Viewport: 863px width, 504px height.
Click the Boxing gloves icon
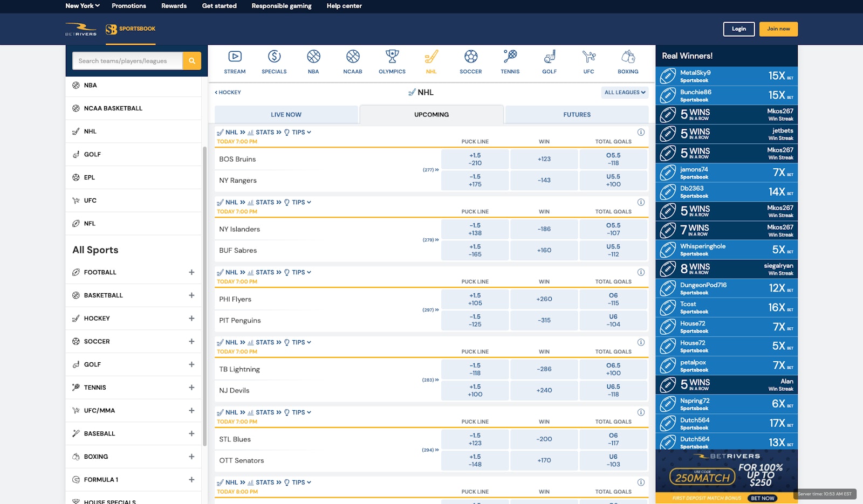628,57
